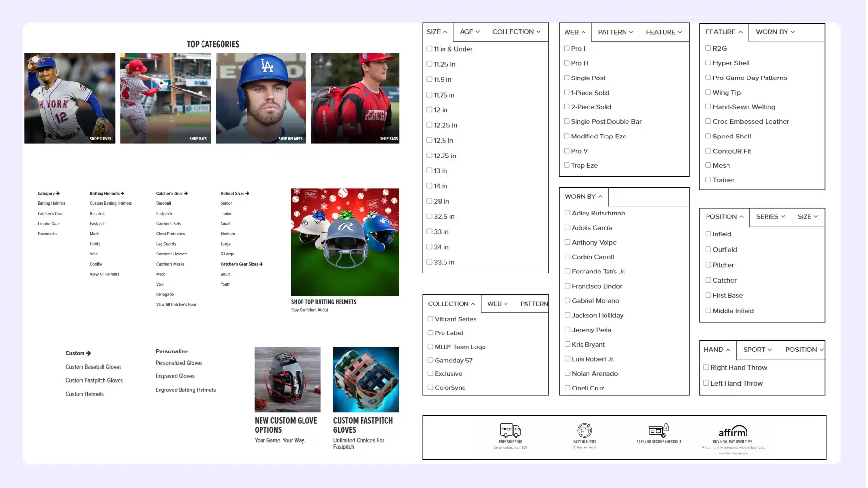The image size is (868, 488).
Task: Open New Custom Glove Options image
Action: click(x=287, y=380)
